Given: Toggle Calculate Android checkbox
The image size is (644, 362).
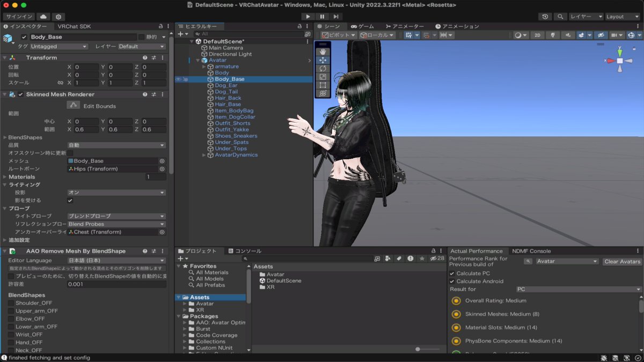Looking at the screenshot, I should point(452,281).
